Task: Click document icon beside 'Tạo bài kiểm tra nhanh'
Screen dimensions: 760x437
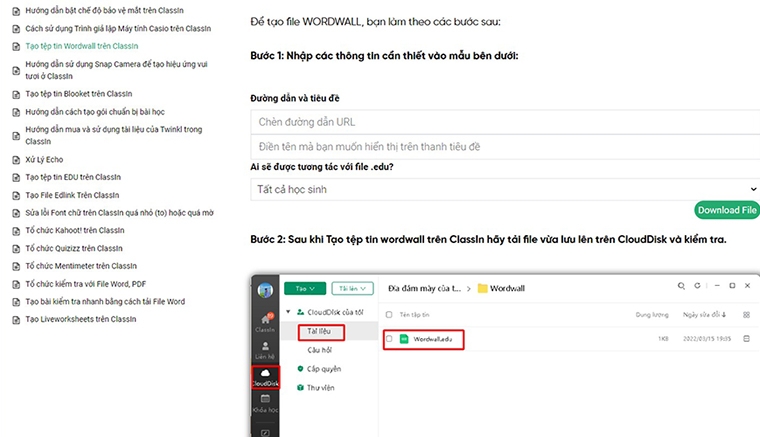Action: click(x=16, y=302)
